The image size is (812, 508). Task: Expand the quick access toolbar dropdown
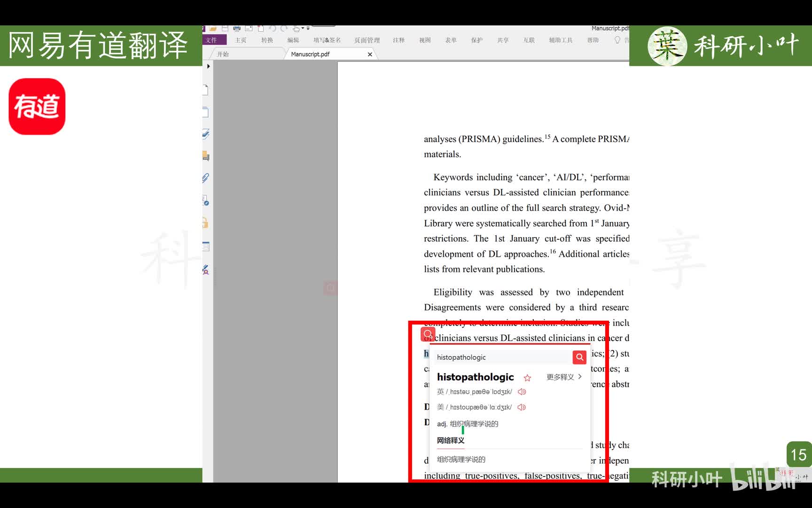[x=308, y=29]
